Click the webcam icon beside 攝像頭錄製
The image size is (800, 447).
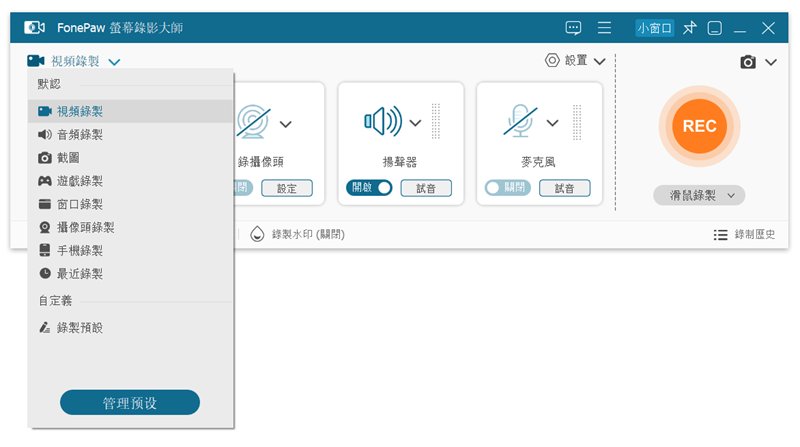point(45,228)
